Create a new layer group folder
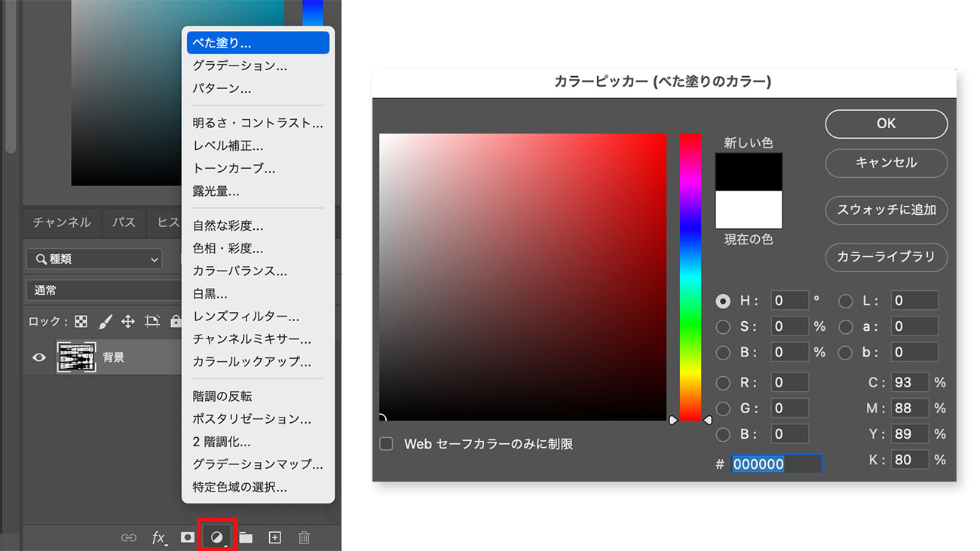 coord(246,537)
